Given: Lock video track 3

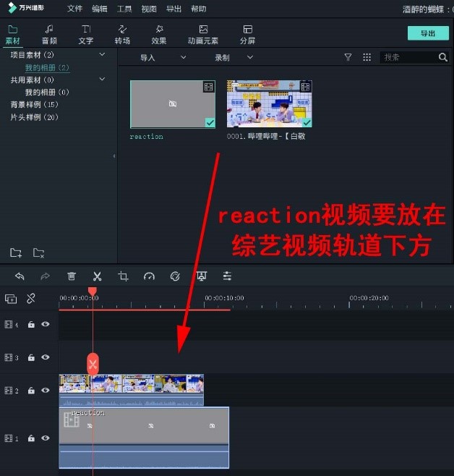Looking at the screenshot, I should pyautogui.click(x=31, y=357).
